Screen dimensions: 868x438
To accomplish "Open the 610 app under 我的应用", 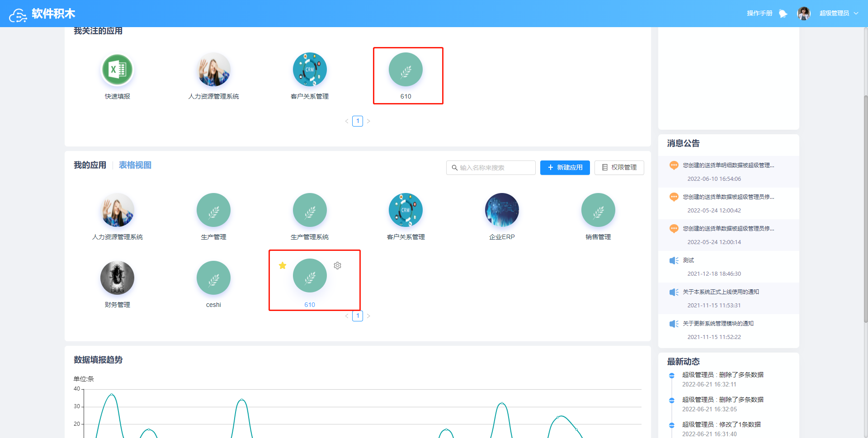I will click(x=310, y=276).
